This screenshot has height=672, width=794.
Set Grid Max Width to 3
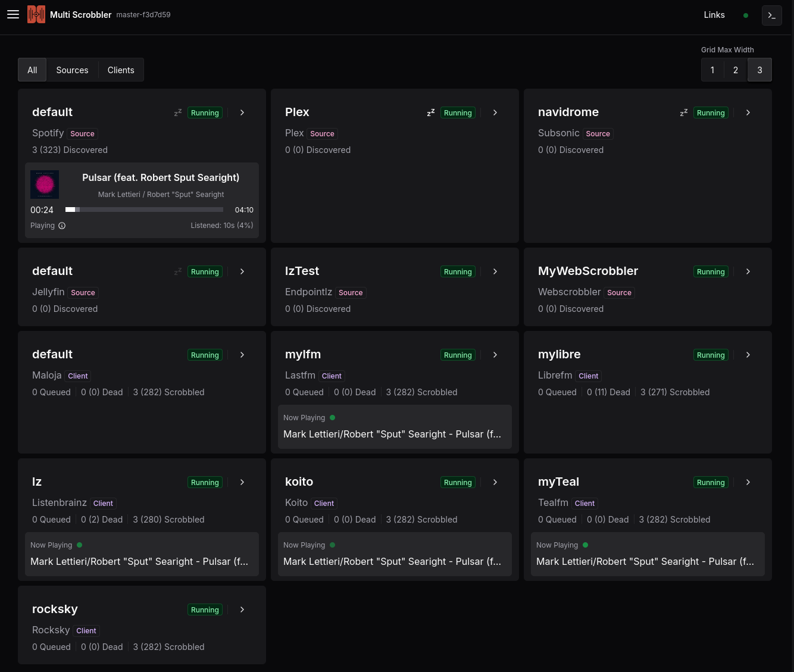point(759,70)
